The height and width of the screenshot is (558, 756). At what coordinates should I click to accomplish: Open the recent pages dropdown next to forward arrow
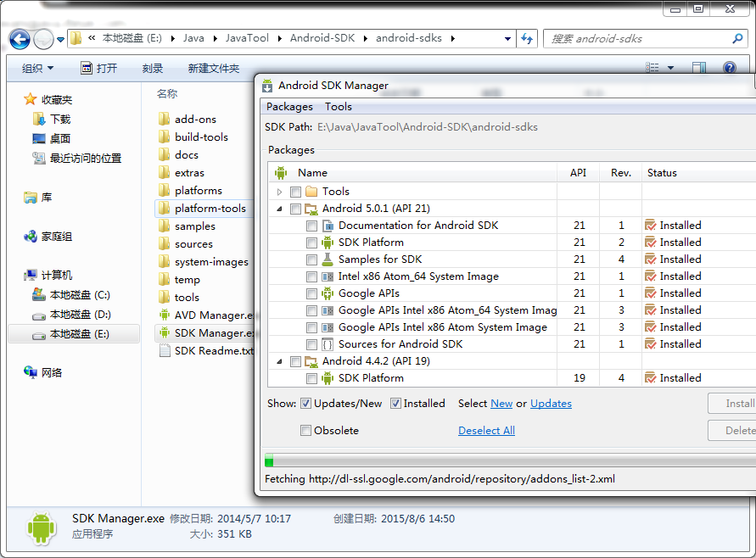pyautogui.click(x=60, y=40)
